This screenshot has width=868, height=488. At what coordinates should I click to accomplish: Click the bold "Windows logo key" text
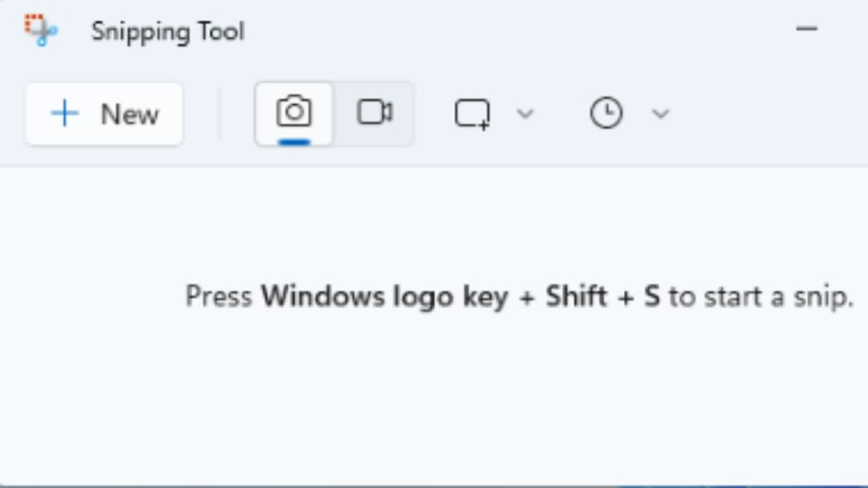356,297
